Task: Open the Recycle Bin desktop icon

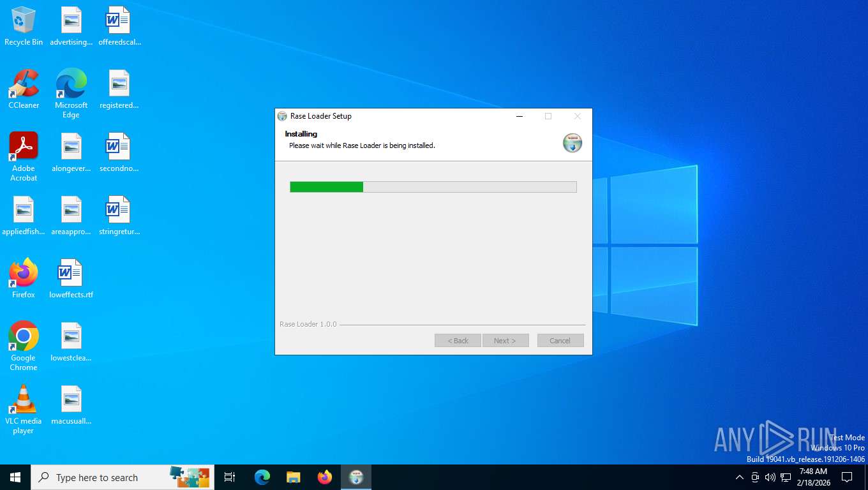Action: click(x=24, y=26)
